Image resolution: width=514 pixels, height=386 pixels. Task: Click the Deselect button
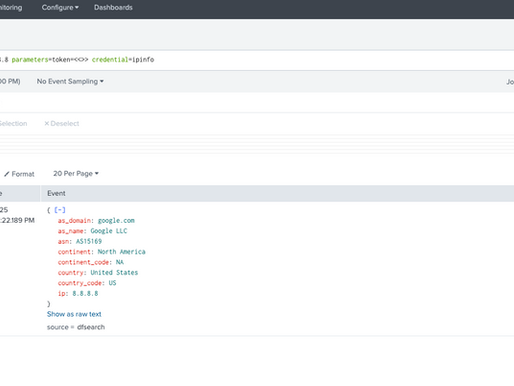click(62, 123)
